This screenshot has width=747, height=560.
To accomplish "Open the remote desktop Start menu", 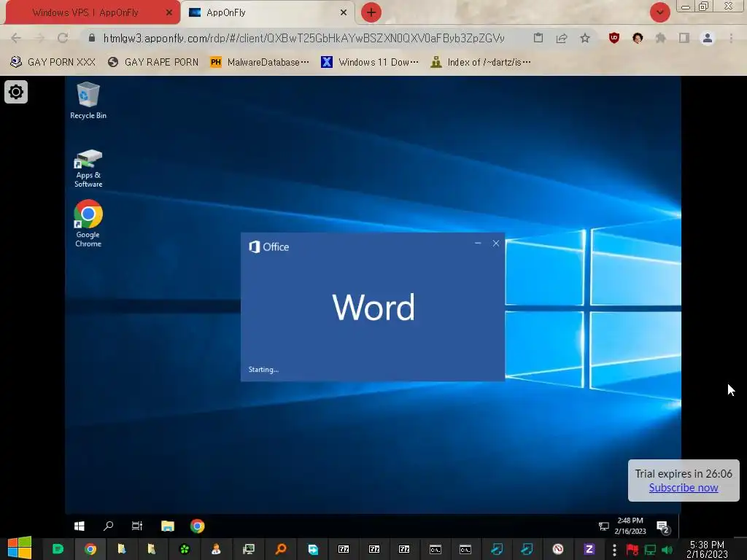I will (x=80, y=526).
